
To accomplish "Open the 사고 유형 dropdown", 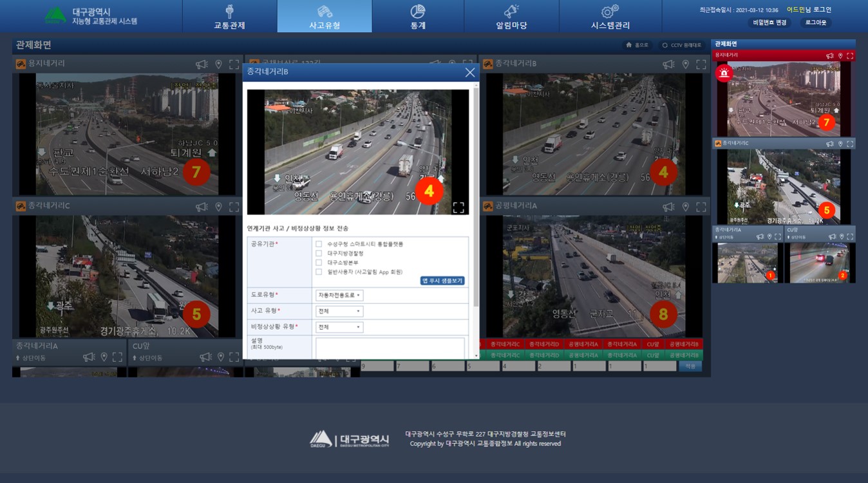I will 339,311.
